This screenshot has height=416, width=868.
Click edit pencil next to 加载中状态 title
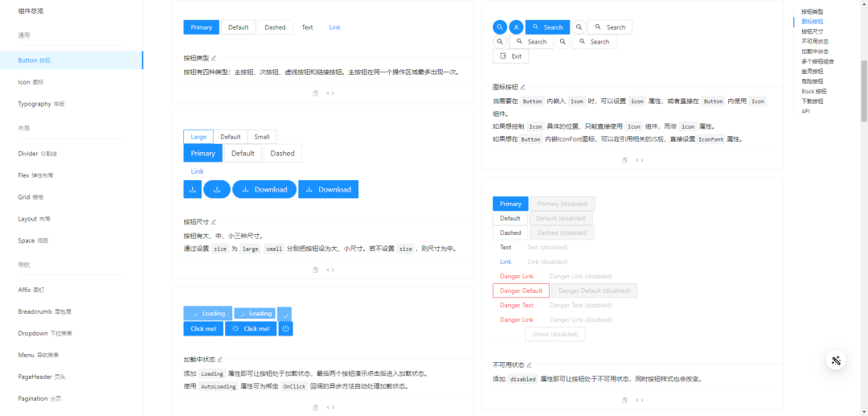pyautogui.click(x=219, y=359)
